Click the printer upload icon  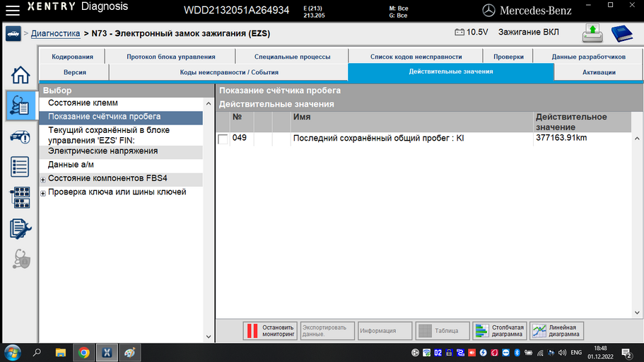592,33
